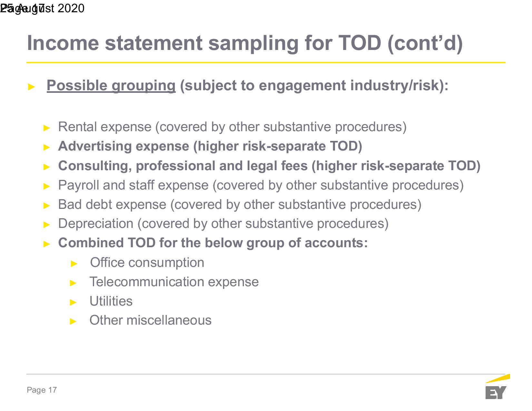Click the Combined TOD for below group heading

point(213,243)
